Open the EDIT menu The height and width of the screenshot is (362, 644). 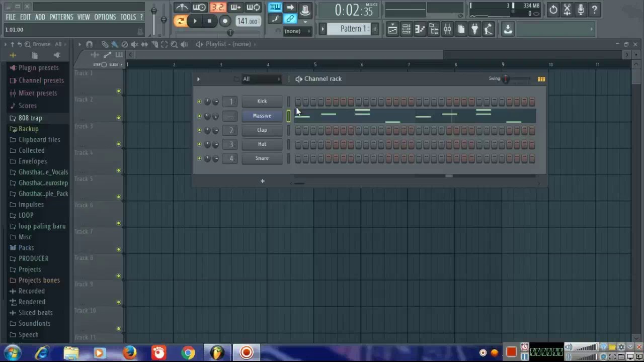25,17
